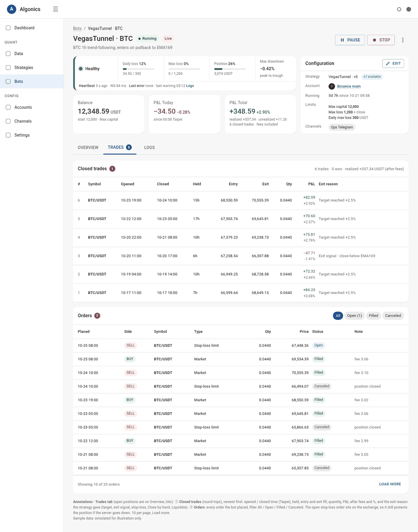Open the Binance main account link

coord(349,86)
